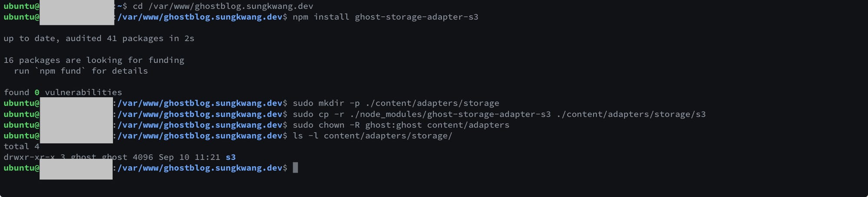
Task: Click the 'drwxr-xr-x' permissions text
Action: pyautogui.click(x=29, y=157)
